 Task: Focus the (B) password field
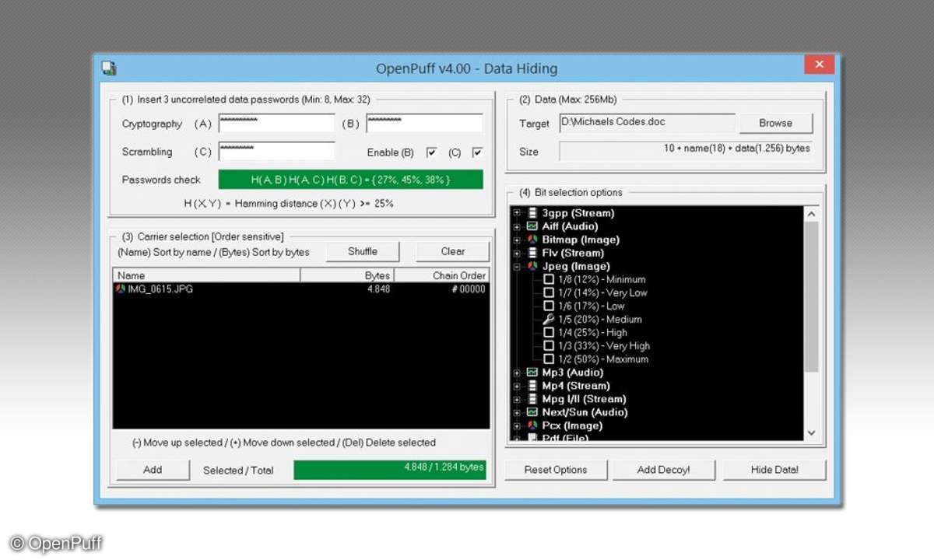point(424,124)
